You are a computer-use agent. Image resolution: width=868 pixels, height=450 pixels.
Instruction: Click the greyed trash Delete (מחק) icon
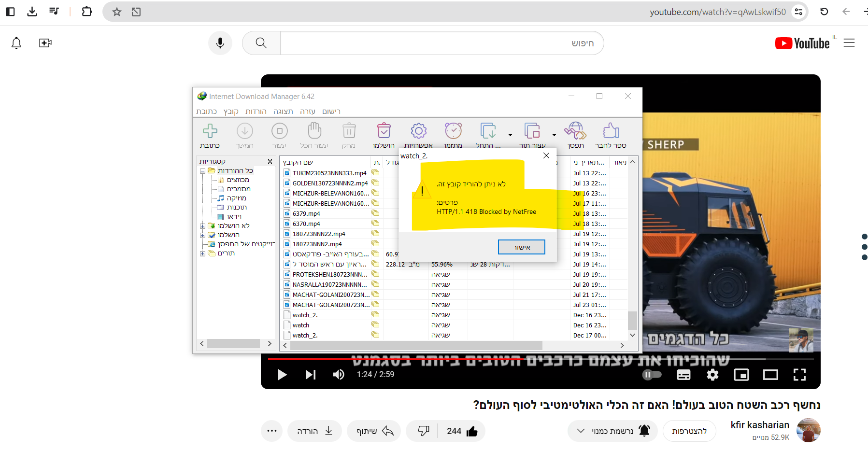349,131
